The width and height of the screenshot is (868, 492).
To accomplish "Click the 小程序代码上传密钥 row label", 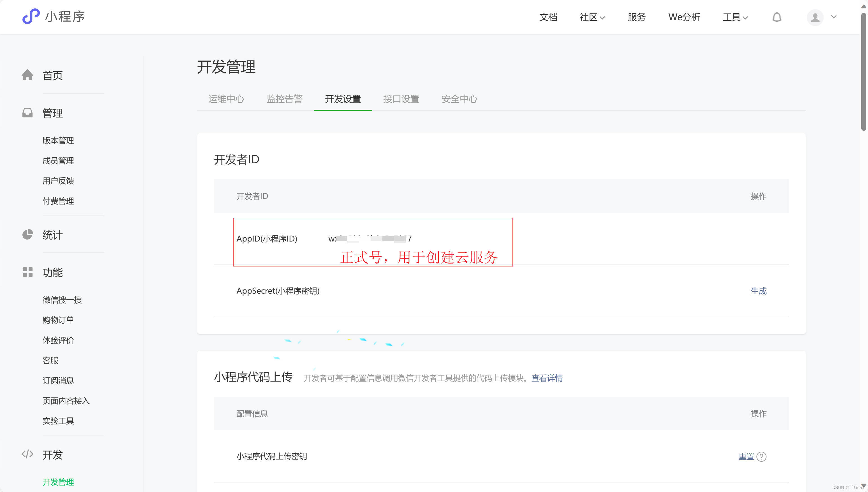I will 271,456.
